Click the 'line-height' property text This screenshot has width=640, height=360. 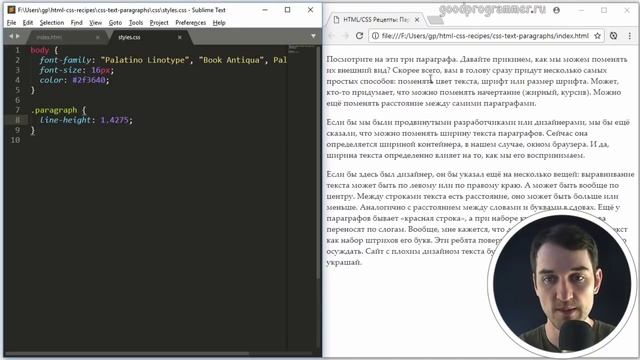65,120
